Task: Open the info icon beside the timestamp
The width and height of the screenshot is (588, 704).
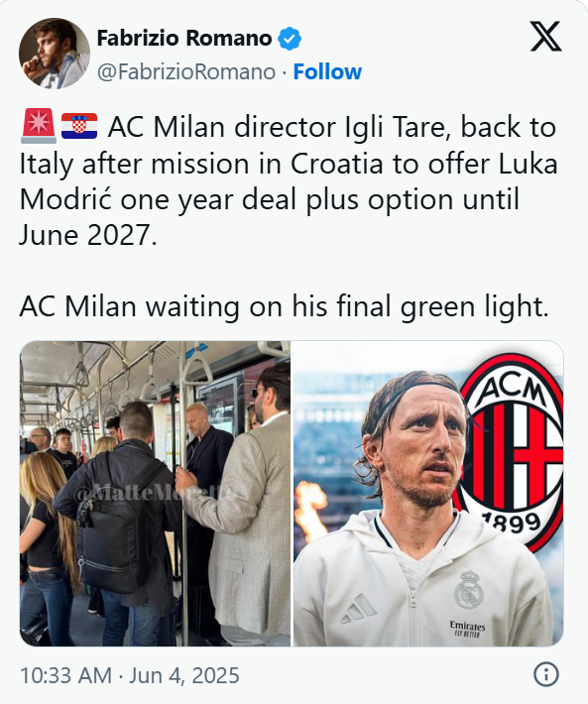Action: pos(546,674)
